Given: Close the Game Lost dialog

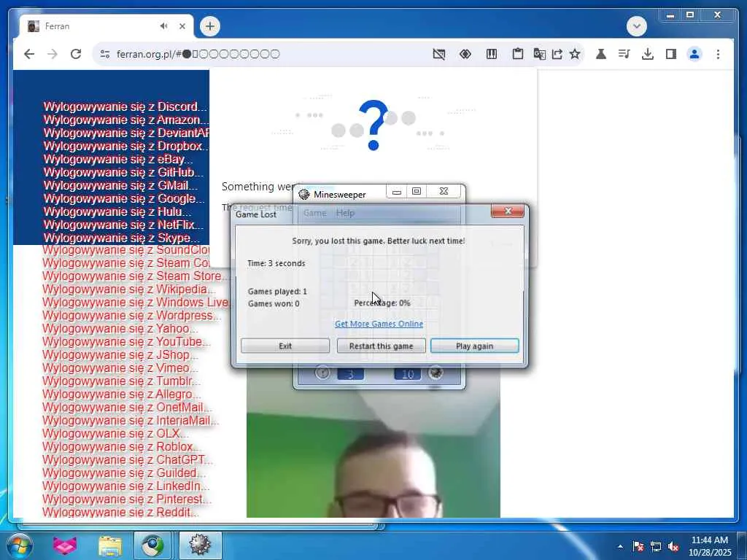Looking at the screenshot, I should tap(508, 211).
